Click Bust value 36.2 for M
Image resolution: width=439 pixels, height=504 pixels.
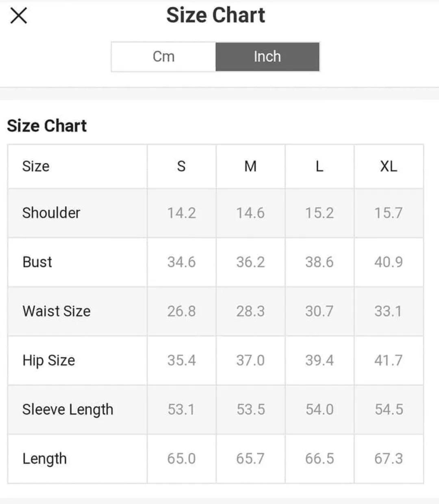click(250, 262)
